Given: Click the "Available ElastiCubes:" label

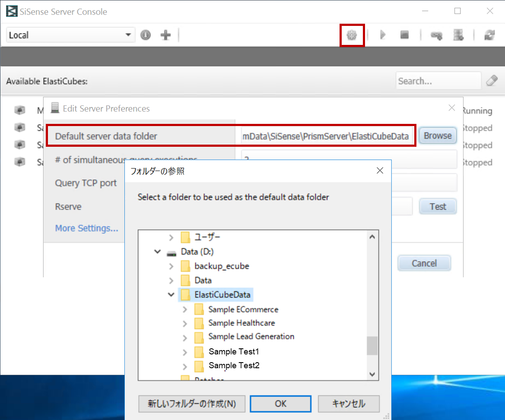Looking at the screenshot, I should coord(47,81).
